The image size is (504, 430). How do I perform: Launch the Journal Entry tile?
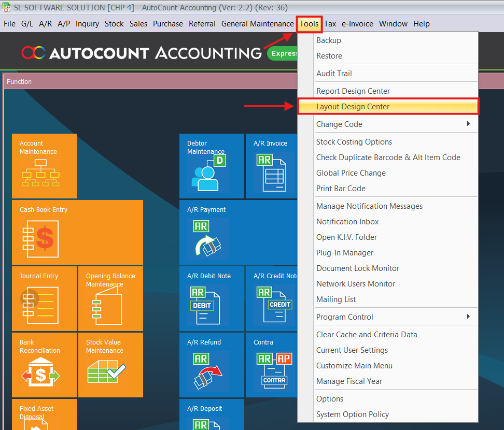tap(44, 298)
